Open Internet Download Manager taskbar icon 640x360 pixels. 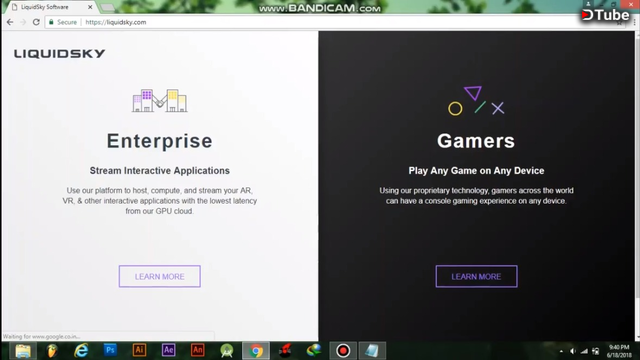pyautogui.click(x=314, y=351)
